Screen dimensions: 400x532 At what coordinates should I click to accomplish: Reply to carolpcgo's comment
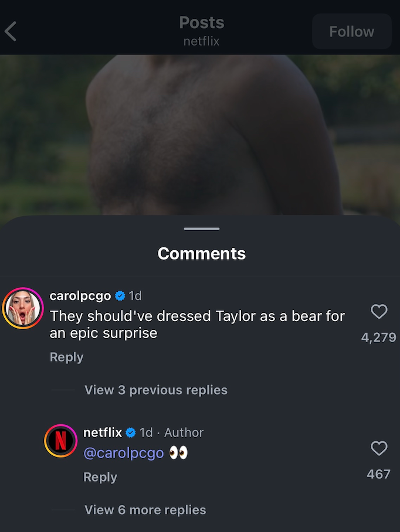point(66,357)
